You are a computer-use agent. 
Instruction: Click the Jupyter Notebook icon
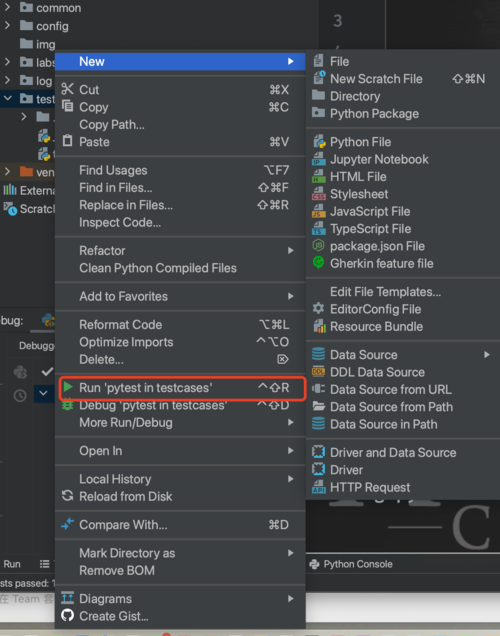[x=319, y=159]
